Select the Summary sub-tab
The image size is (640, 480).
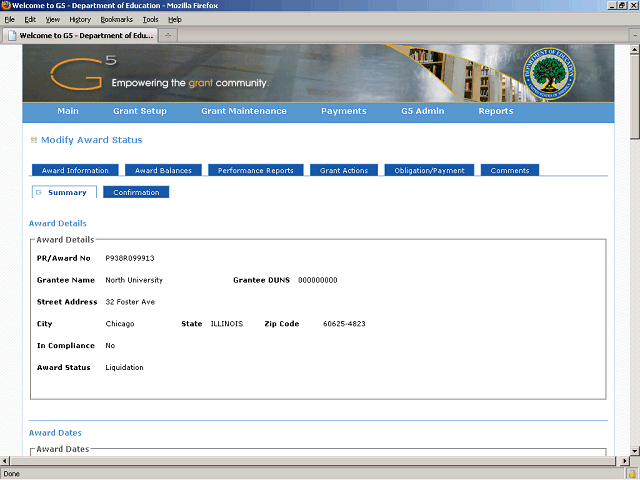pyautogui.click(x=64, y=192)
